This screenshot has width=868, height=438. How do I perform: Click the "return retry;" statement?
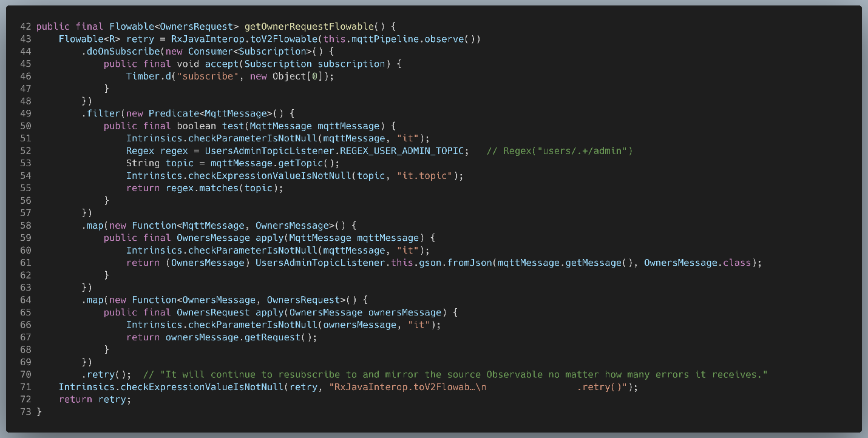coord(95,400)
